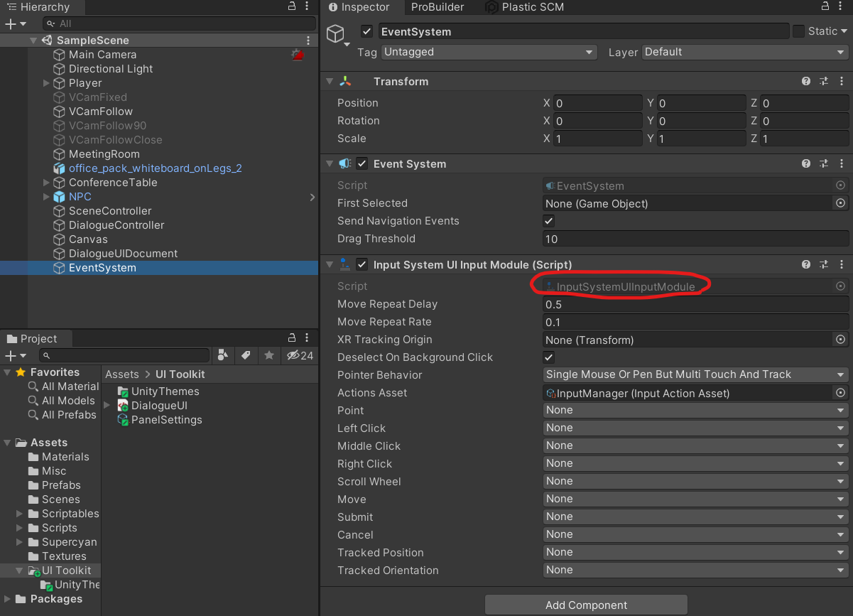The height and width of the screenshot is (616, 853).
Task: Open SampleScene row options menu
Action: pos(308,40)
